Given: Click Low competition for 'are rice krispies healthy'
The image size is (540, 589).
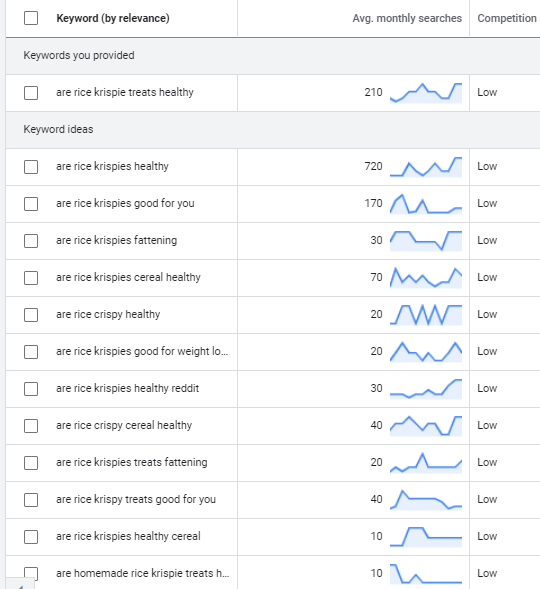Looking at the screenshot, I should click(x=487, y=166).
